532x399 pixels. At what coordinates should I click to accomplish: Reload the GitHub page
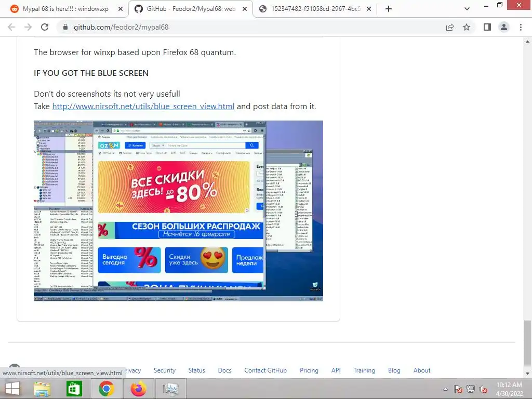click(x=45, y=27)
